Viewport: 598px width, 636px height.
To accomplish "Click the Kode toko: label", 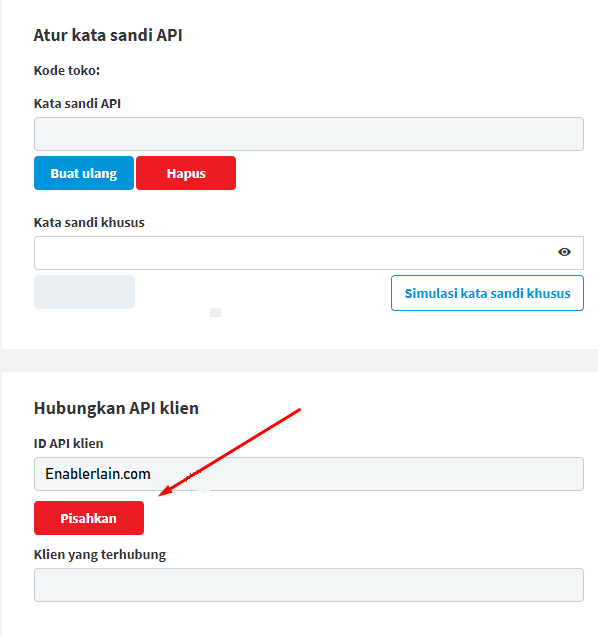I will coord(67,71).
